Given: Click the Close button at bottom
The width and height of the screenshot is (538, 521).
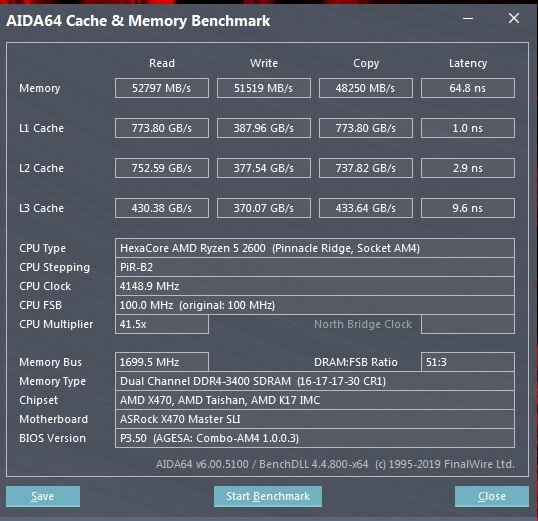Looking at the screenshot, I should (x=492, y=496).
